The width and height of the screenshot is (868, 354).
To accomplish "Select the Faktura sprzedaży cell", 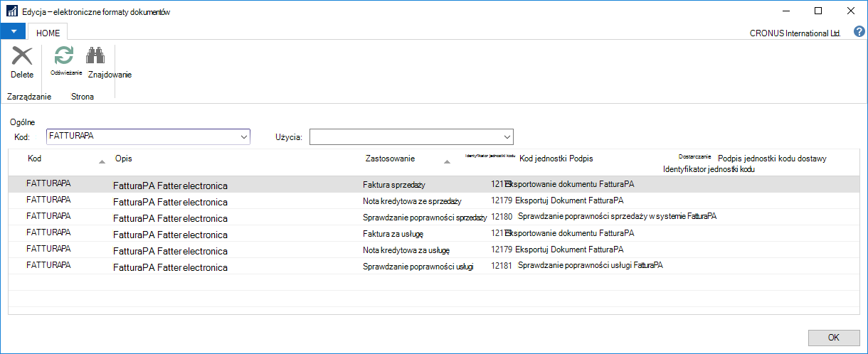I will 394,185.
